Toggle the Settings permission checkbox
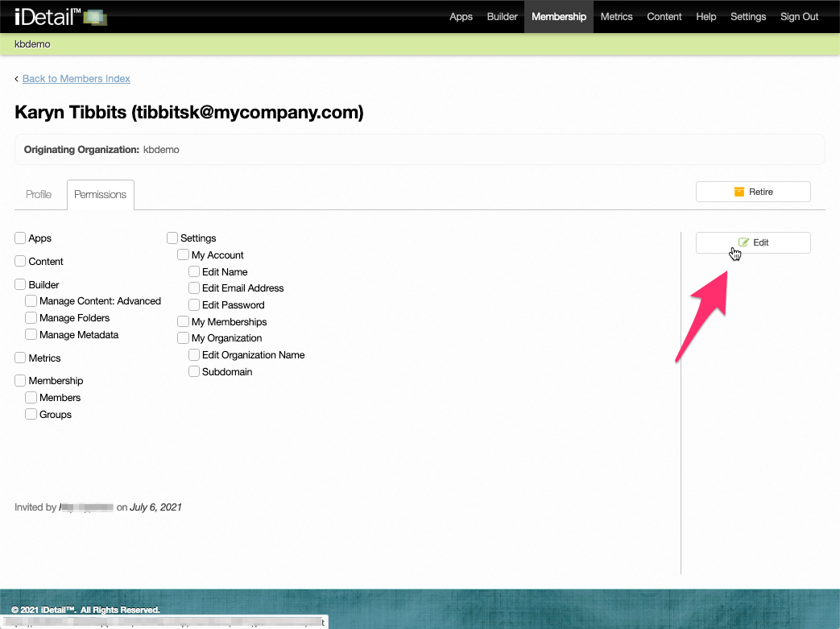 [172, 238]
